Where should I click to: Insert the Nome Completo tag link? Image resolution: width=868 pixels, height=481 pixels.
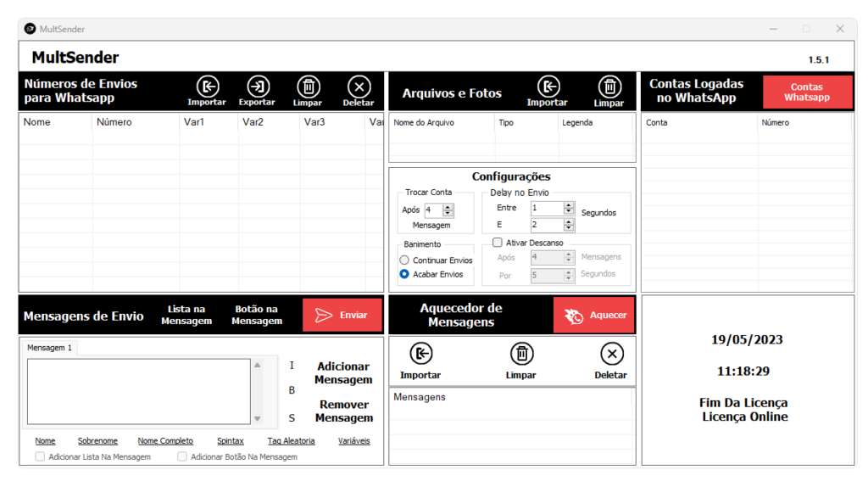(165, 441)
